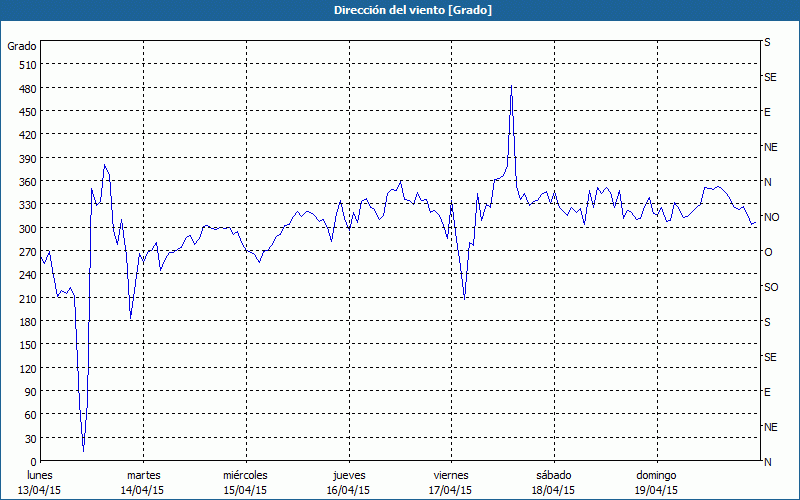Click the "NO" compass label on the right axis
This screenshot has height=500, width=800.
click(x=771, y=217)
